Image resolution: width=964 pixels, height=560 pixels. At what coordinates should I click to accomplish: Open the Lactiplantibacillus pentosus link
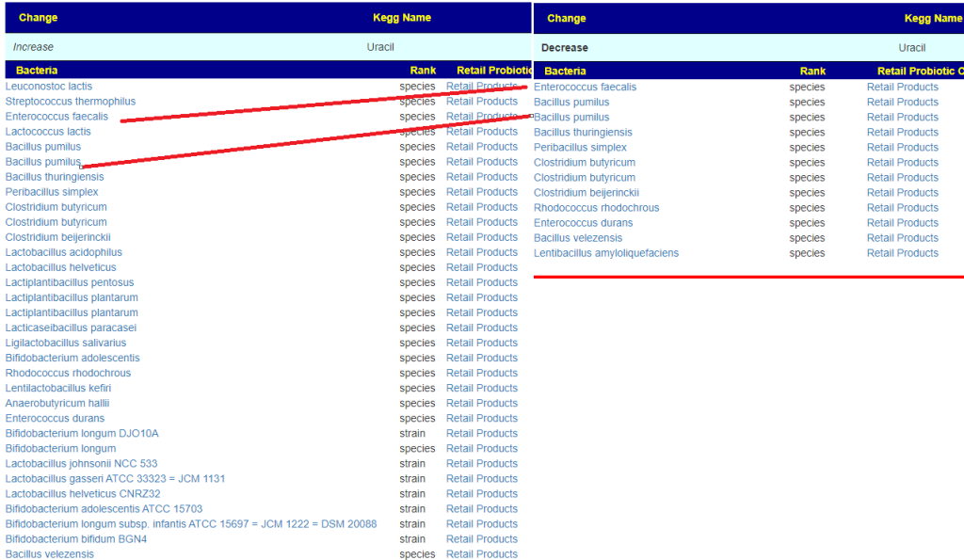[70, 282]
